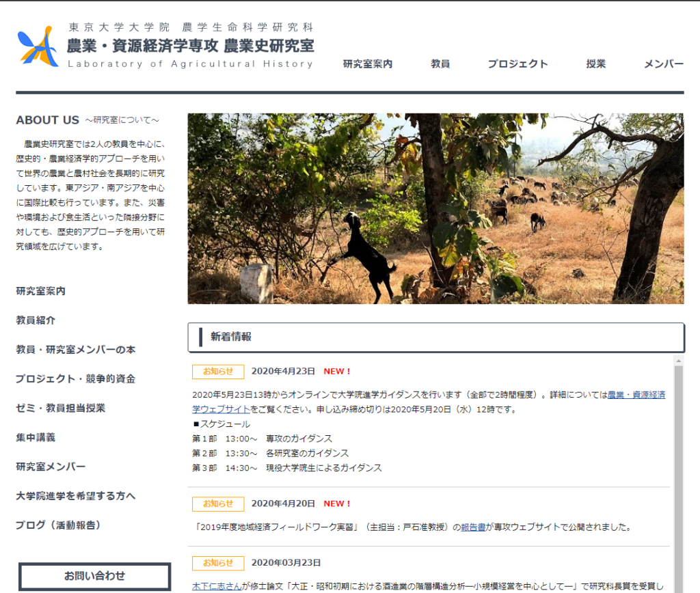This screenshot has height=593, width=700.
Task: Click the ABOUT US heading
Action: 47,120
